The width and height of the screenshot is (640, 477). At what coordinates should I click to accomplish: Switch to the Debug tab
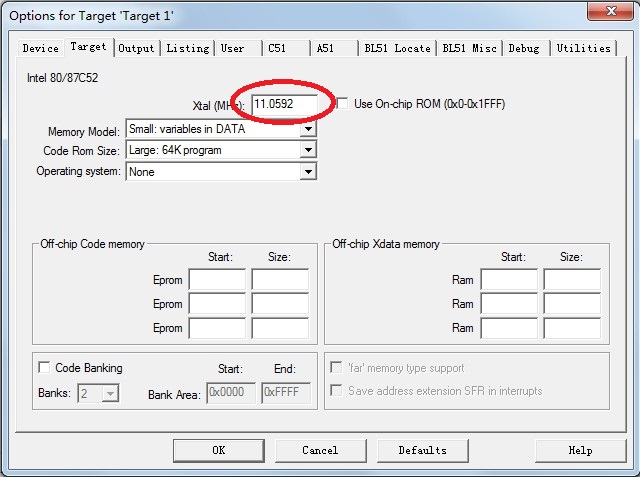(x=523, y=48)
